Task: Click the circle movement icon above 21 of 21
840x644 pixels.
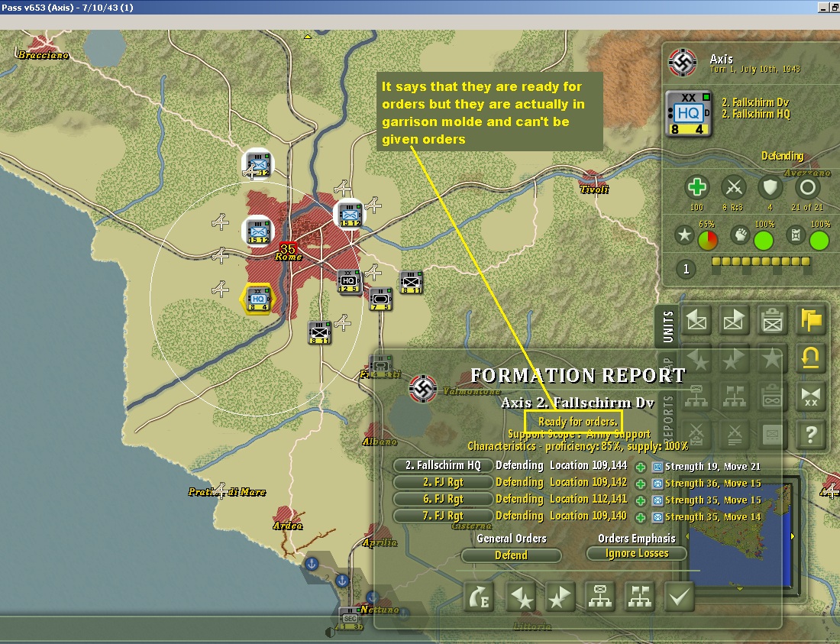Action: click(807, 187)
